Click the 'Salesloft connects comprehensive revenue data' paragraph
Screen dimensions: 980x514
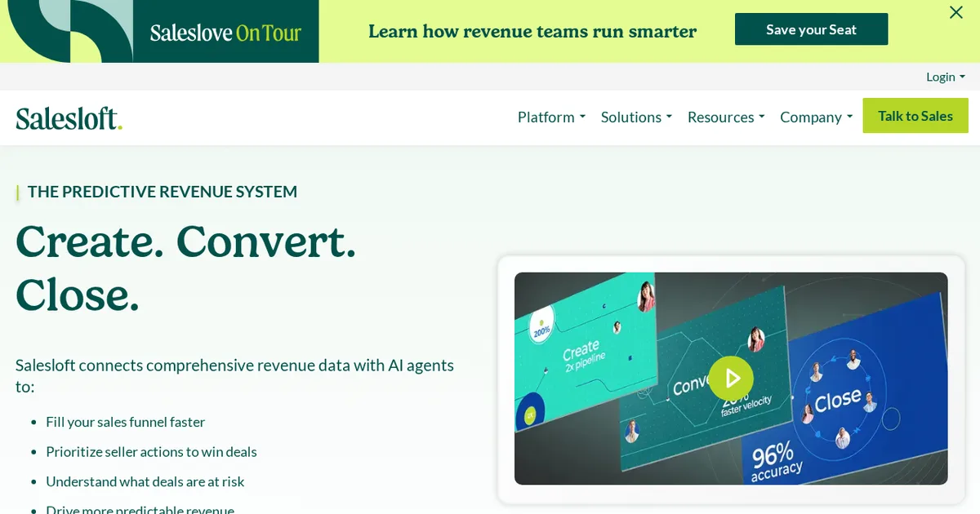pyautogui.click(x=234, y=375)
